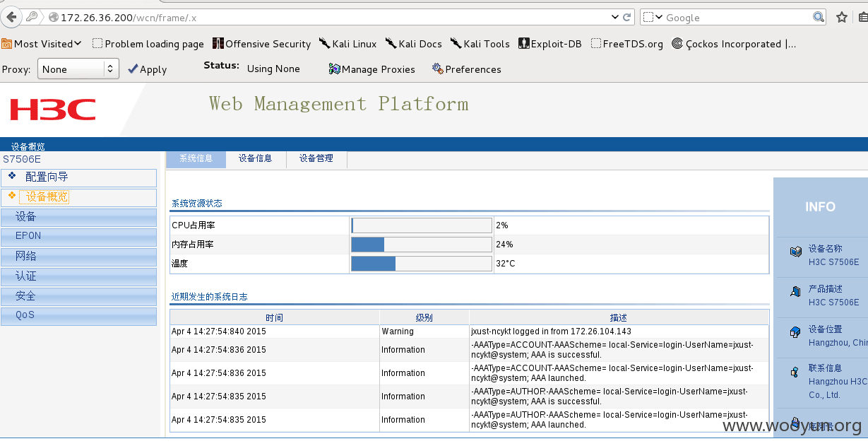This screenshot has height=446, width=868.
Task: Open the Kali Linux bookmark
Action: (347, 44)
